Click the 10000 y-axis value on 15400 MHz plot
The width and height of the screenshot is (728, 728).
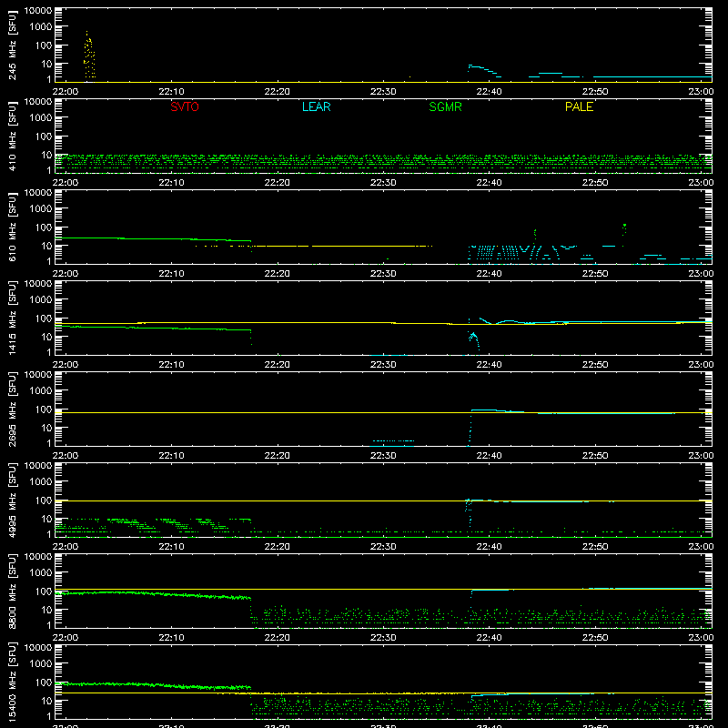click(x=38, y=647)
